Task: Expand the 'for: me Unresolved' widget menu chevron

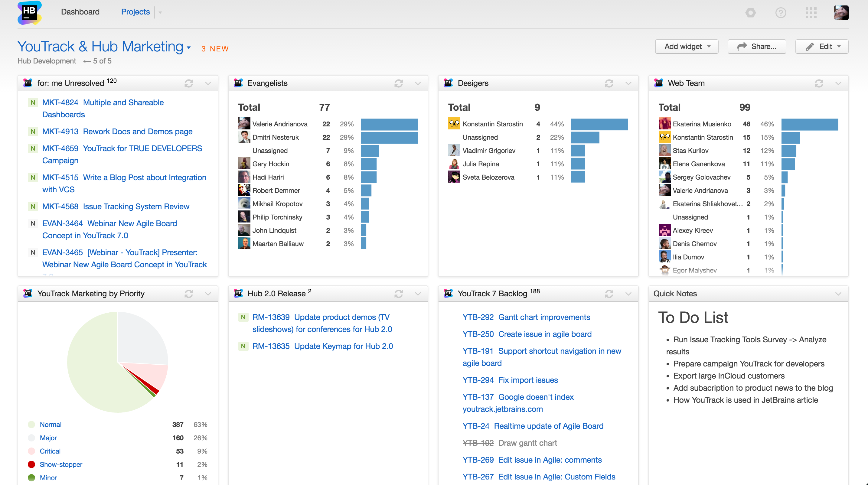Action: pos(208,83)
